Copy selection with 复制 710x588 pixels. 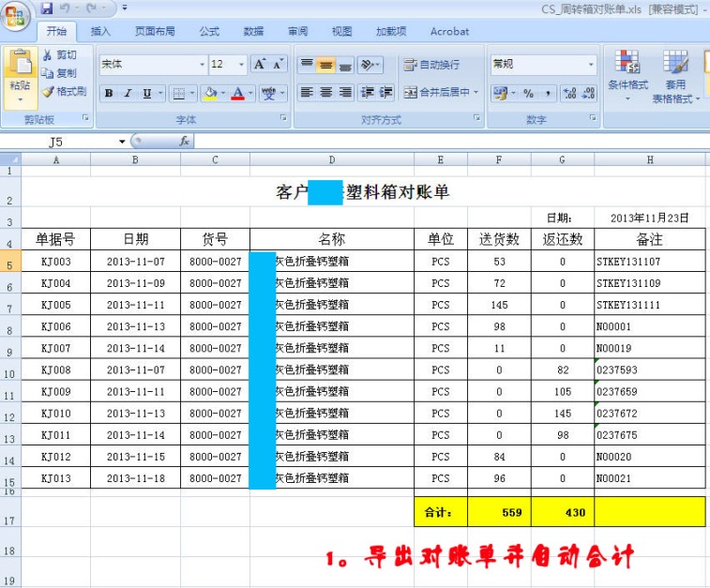[59, 73]
